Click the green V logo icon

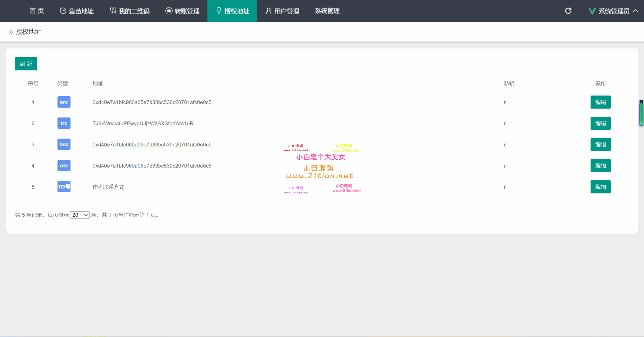592,11
